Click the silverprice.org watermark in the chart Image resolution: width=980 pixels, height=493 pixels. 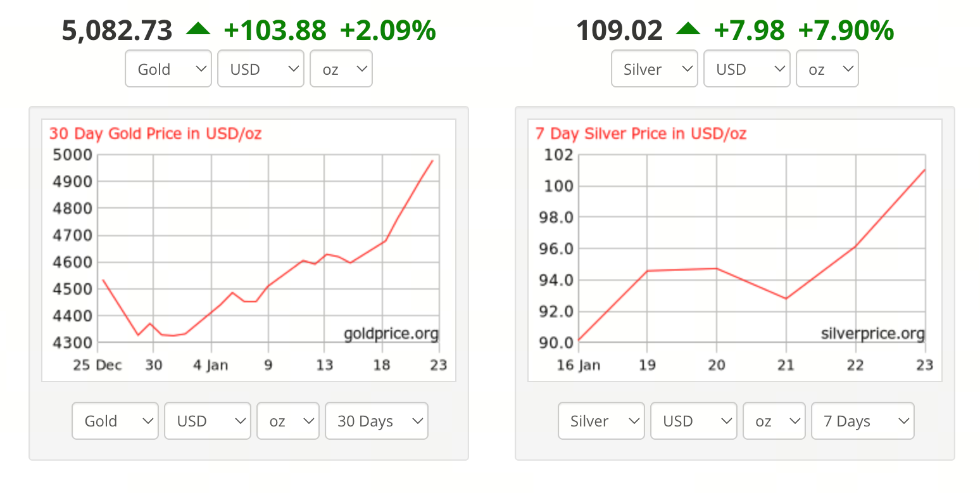[872, 334]
